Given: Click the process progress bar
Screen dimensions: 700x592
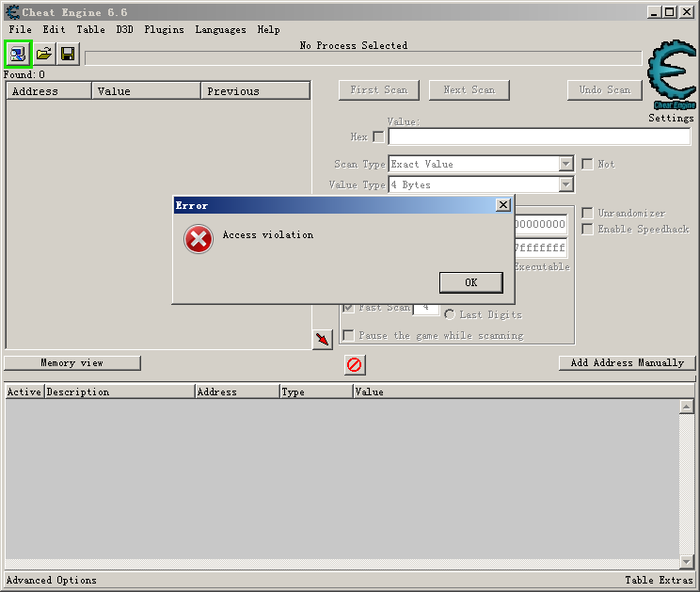Looking at the screenshot, I should pyautogui.click(x=363, y=58).
